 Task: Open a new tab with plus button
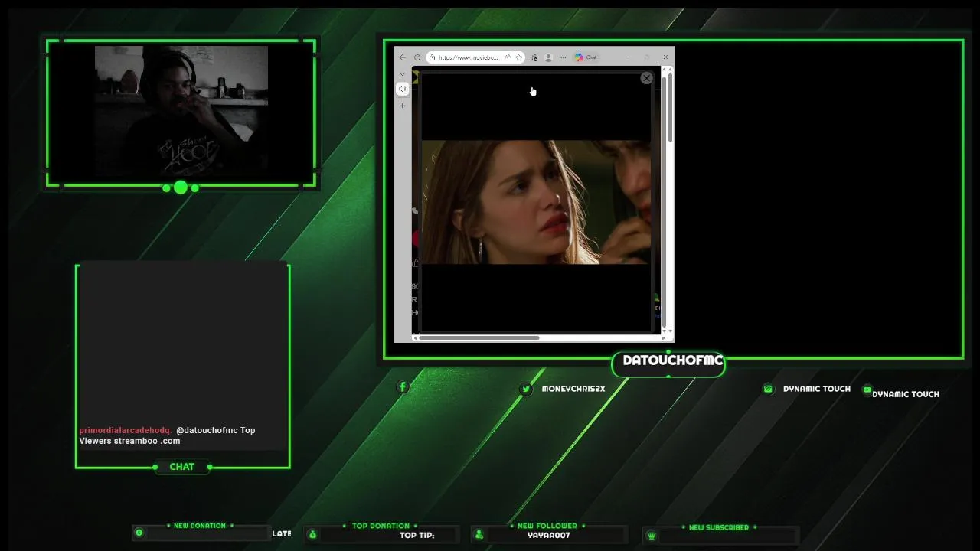pos(402,106)
